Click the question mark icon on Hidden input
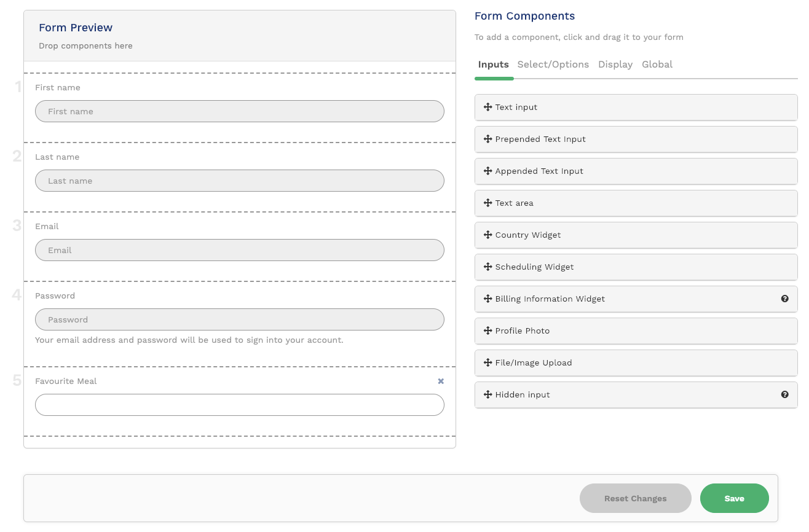Screen dimensions: 809x532 pos(785,394)
